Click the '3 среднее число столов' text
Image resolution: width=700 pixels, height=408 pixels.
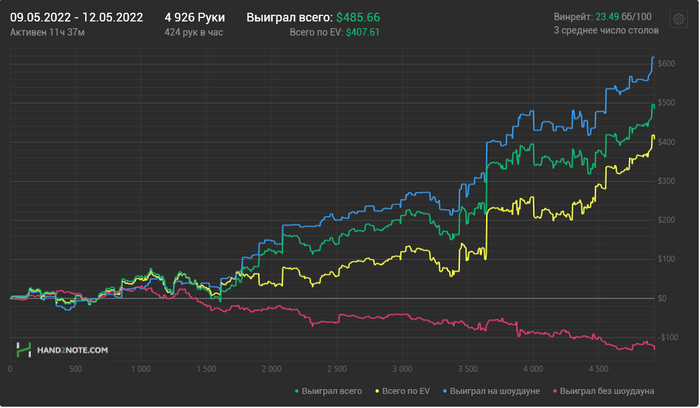click(606, 30)
